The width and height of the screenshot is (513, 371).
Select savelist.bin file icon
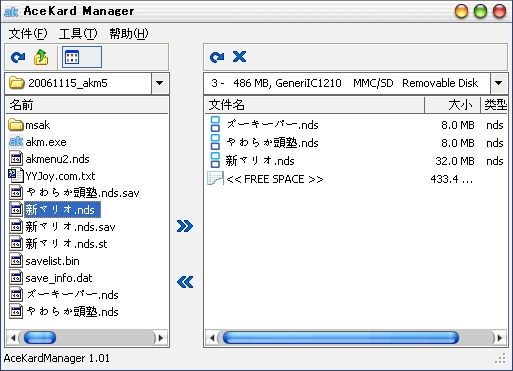(16, 261)
